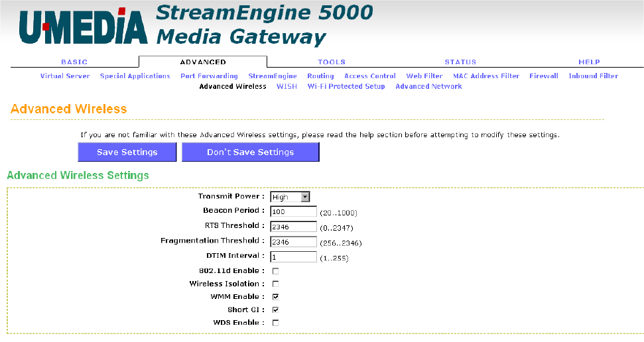Screen dimensions: 644x342
Task: Switch to the TOOLS tab
Action: pyautogui.click(x=332, y=62)
